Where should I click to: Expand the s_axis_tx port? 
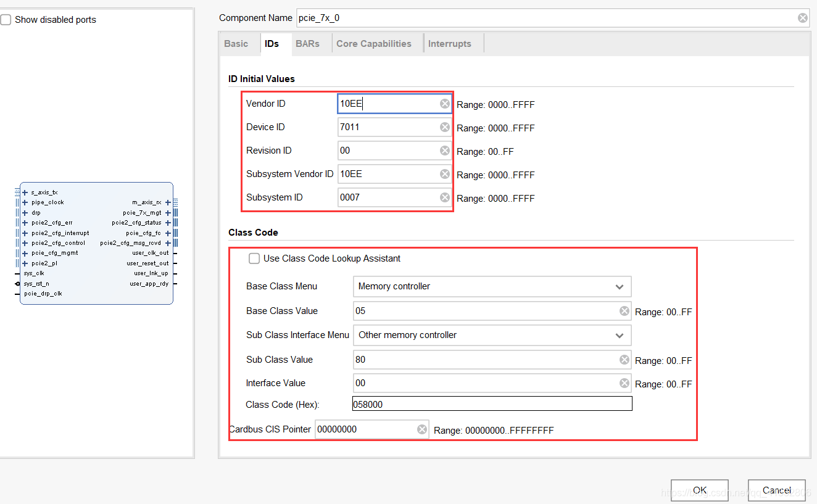(x=25, y=192)
